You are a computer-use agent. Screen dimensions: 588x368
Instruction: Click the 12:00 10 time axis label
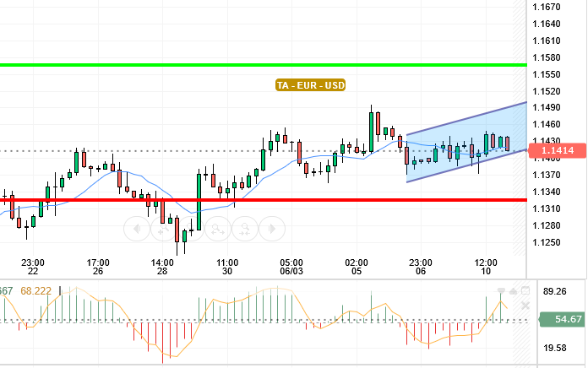tap(486, 267)
